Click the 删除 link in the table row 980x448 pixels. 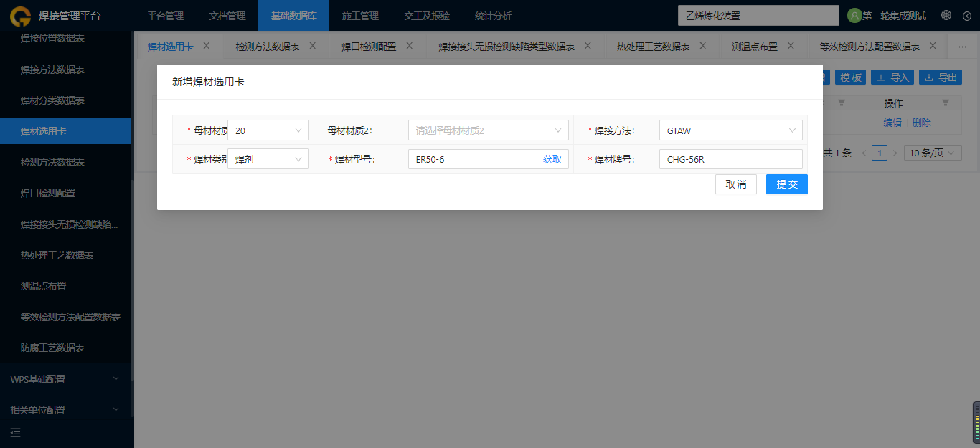point(922,123)
